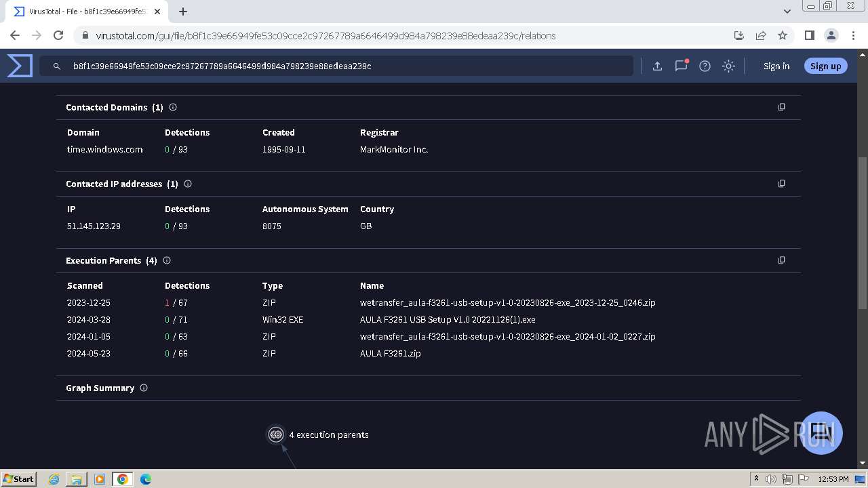868x488 pixels.
Task: Close the VirusTotal tab
Action: [158, 12]
